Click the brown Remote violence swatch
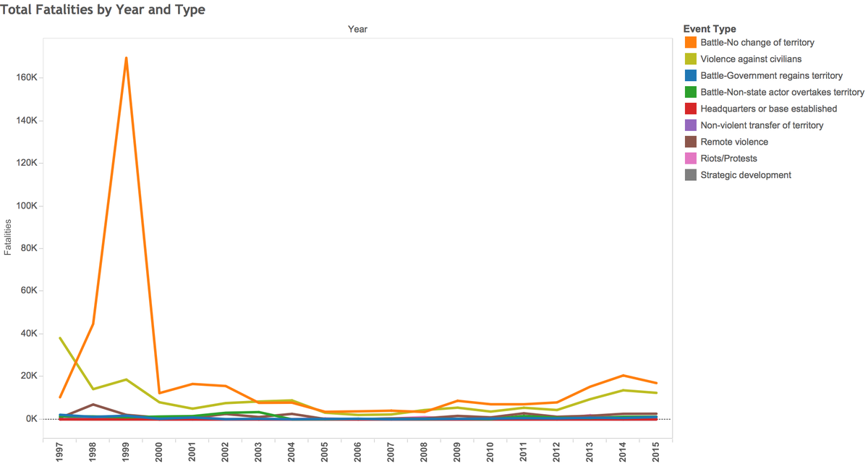This screenshot has height=464, width=868. coord(690,142)
